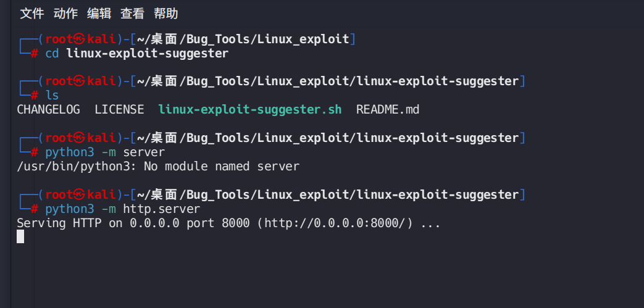Image resolution: width=644 pixels, height=308 pixels.
Task: Click the README.md file name
Action: 388,110
